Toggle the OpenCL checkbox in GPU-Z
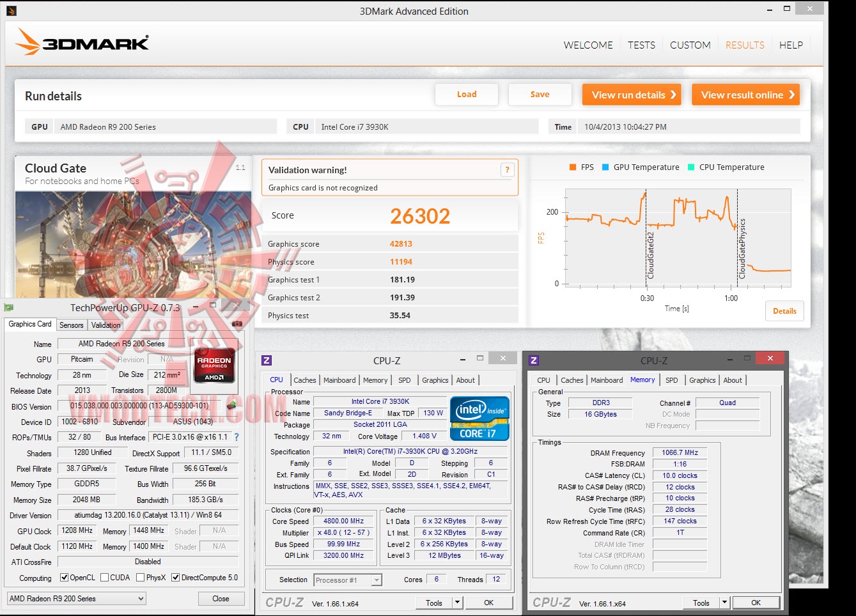856x616 pixels. click(x=64, y=578)
